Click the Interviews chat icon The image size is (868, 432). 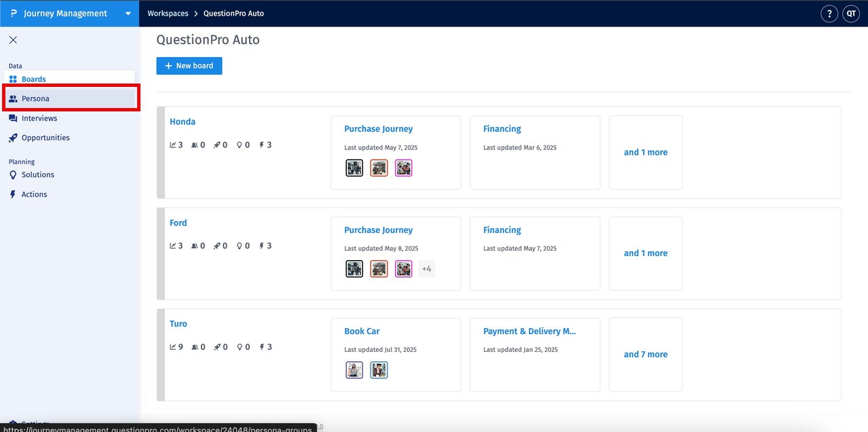[13, 118]
